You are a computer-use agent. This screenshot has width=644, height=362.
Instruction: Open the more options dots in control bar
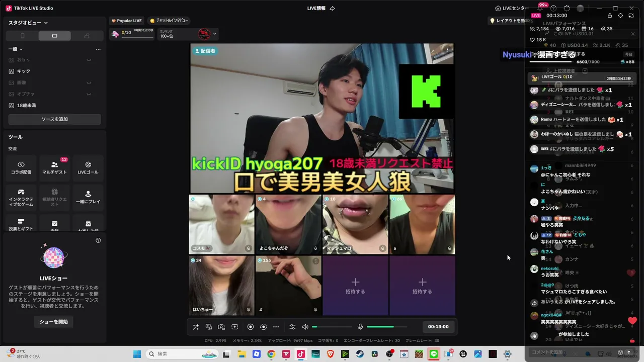pos(276,327)
